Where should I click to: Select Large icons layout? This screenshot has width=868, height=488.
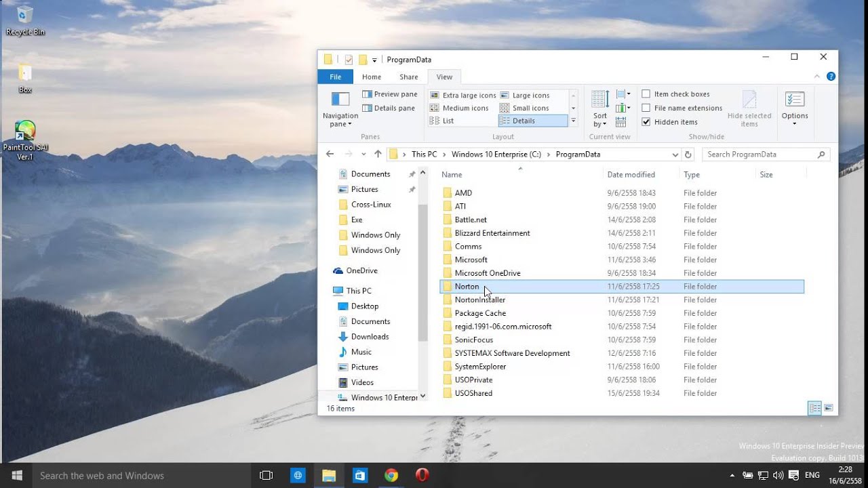(525, 96)
